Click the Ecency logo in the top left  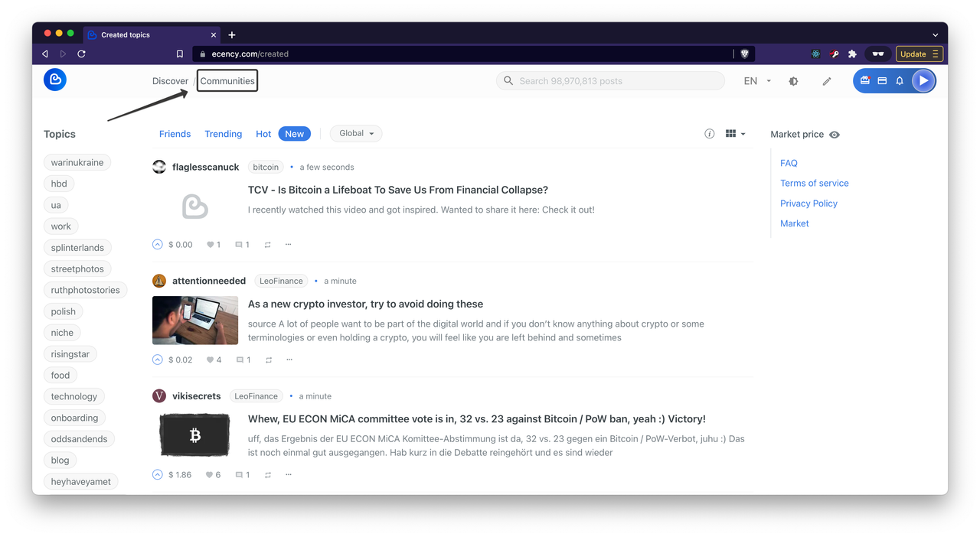coord(54,79)
